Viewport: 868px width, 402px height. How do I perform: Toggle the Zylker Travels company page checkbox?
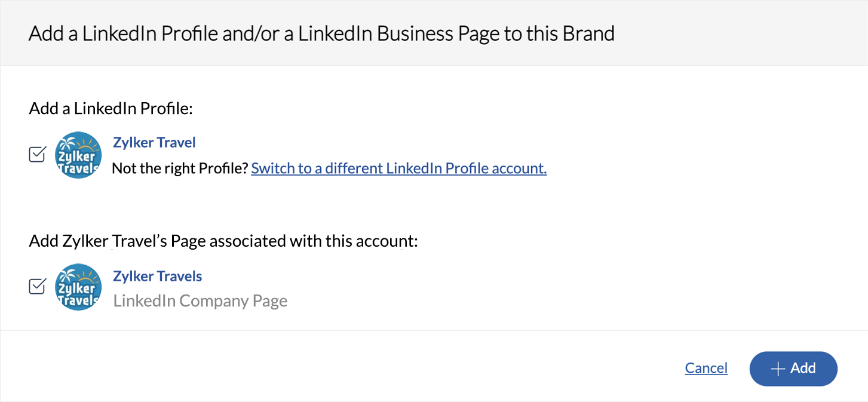coord(37,286)
